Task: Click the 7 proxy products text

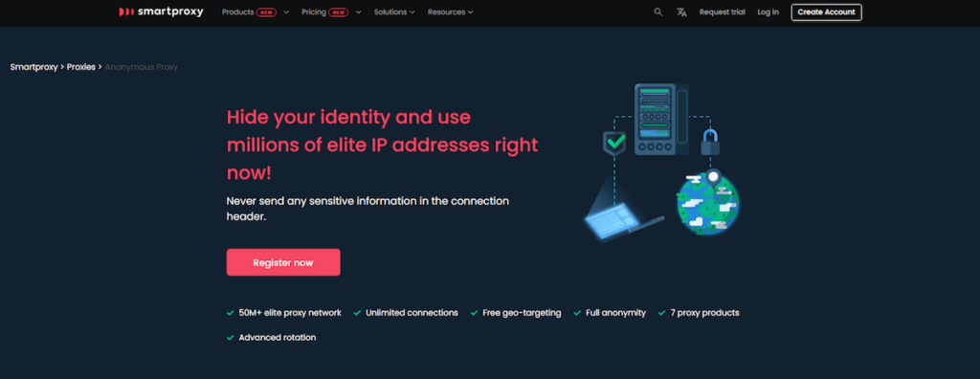Action: (705, 313)
